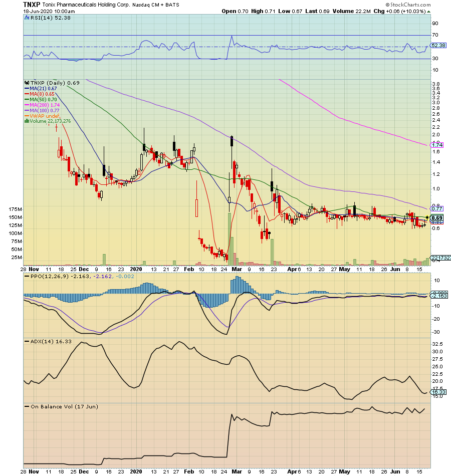Click the 2.0 price level on the right axis
The width and height of the screenshot is (451, 476).
coord(435,134)
